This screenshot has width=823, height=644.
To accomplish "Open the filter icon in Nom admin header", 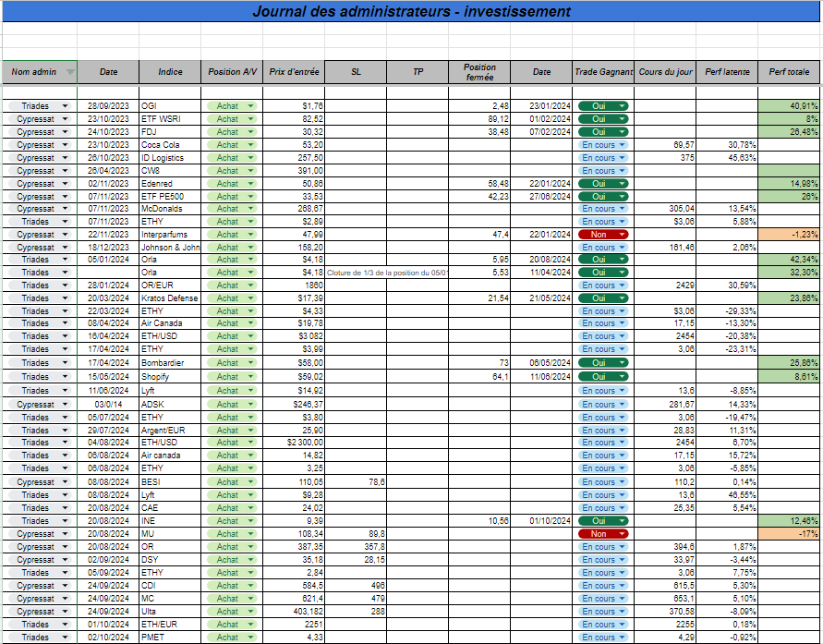I will tap(70, 72).
